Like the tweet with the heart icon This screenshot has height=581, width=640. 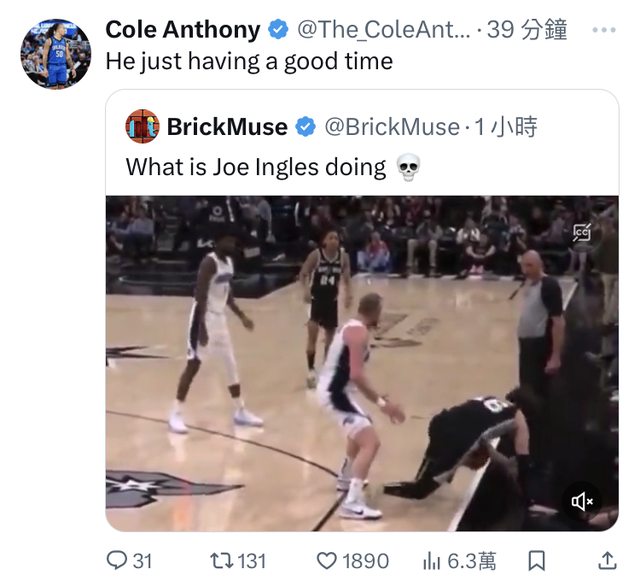[326, 561]
